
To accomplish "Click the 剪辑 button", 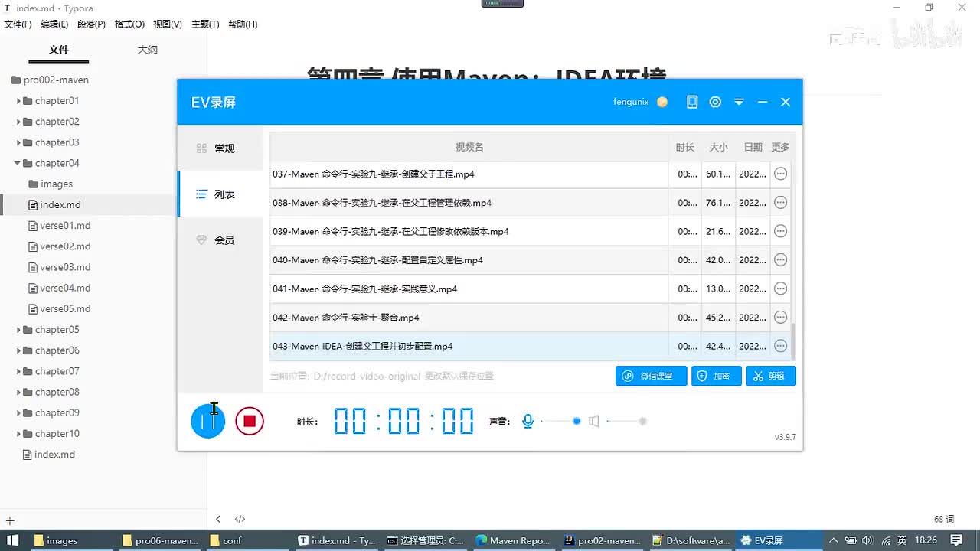I will tap(771, 376).
